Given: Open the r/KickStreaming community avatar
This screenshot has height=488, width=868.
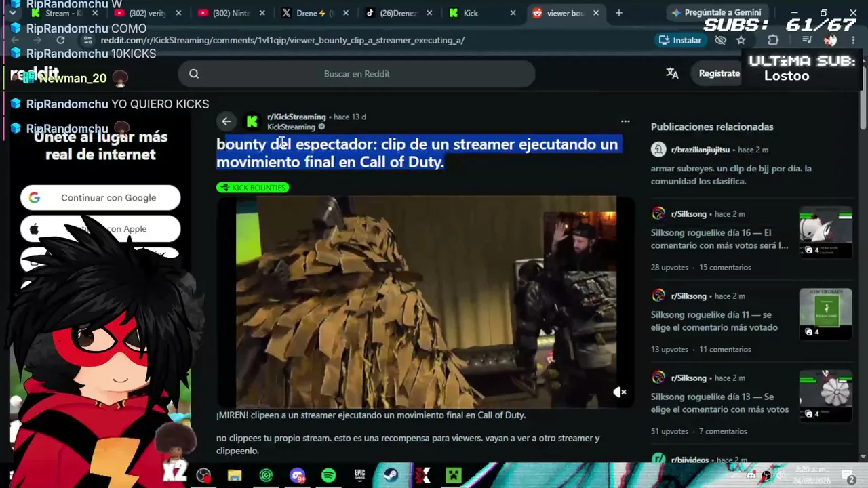Looking at the screenshot, I should pos(252,121).
